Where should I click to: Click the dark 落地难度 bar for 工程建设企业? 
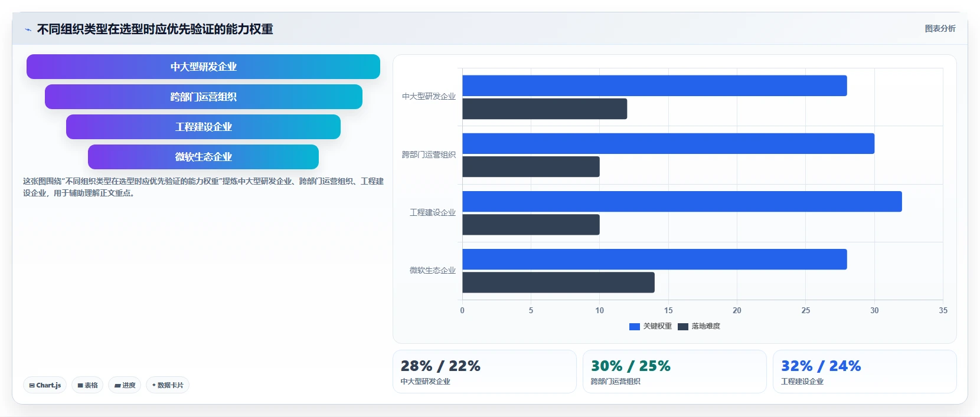531,224
